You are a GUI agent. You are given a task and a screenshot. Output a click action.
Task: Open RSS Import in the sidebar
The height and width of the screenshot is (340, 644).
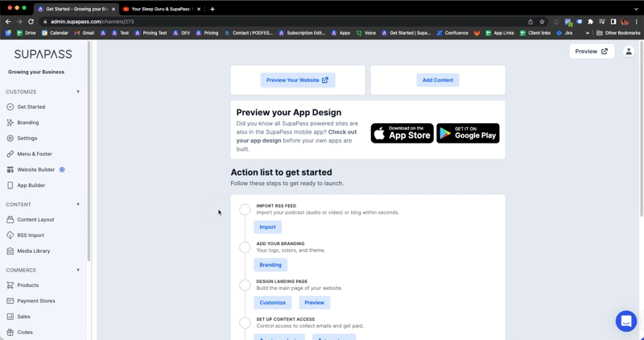tap(31, 235)
